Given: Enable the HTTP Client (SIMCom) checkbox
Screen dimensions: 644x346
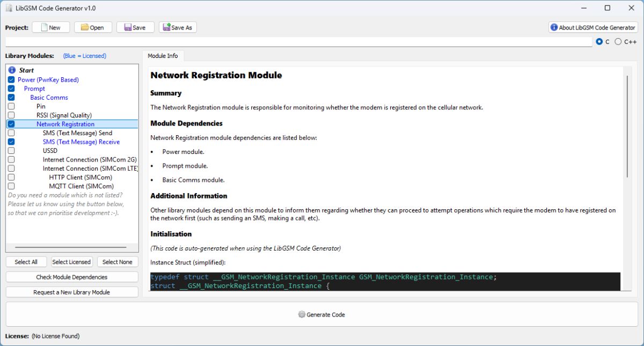Looking at the screenshot, I should [x=11, y=177].
